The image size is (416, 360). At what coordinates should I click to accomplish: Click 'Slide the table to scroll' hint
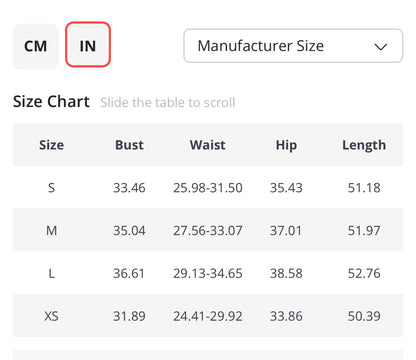pos(168,102)
